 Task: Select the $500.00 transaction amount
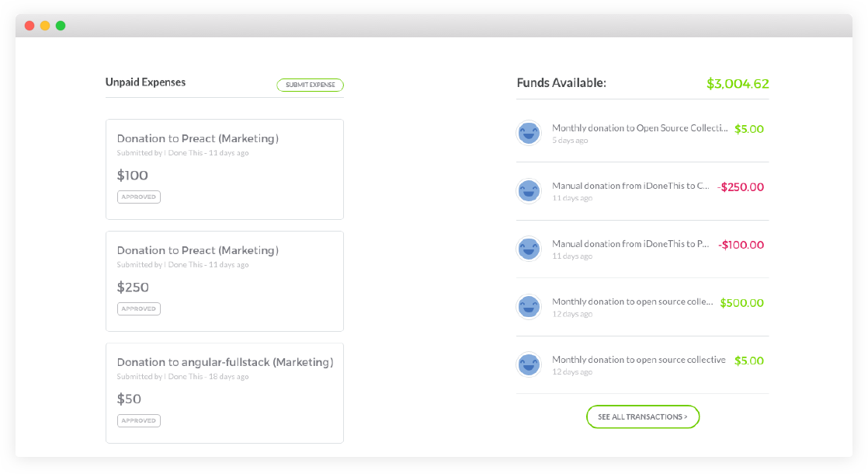(741, 303)
